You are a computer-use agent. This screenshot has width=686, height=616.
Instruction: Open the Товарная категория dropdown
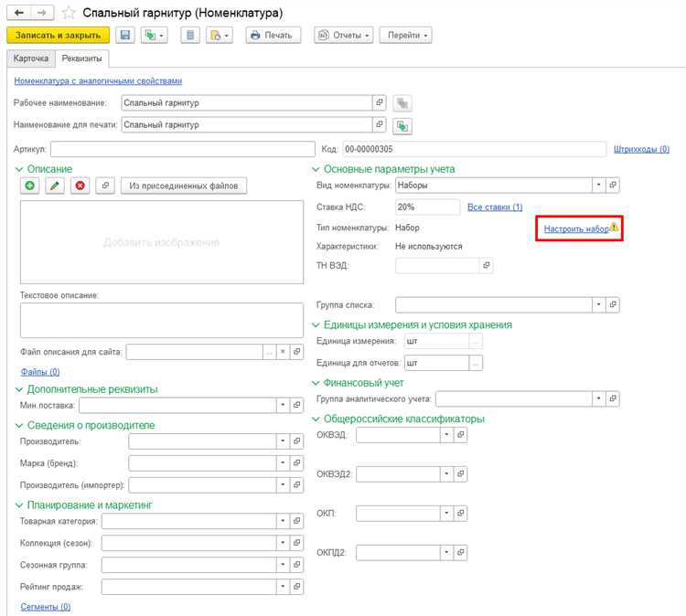tap(283, 521)
